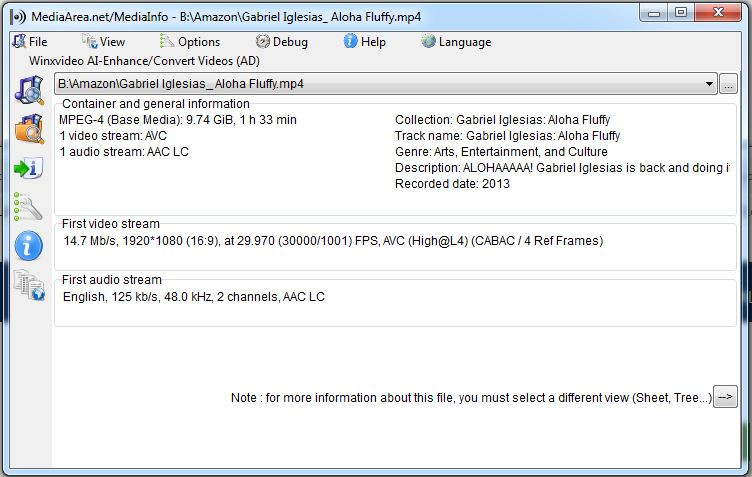Screen dimensions: 752x477
Task: Click the MediaInfo app icon in title bar
Action: (x=17, y=15)
